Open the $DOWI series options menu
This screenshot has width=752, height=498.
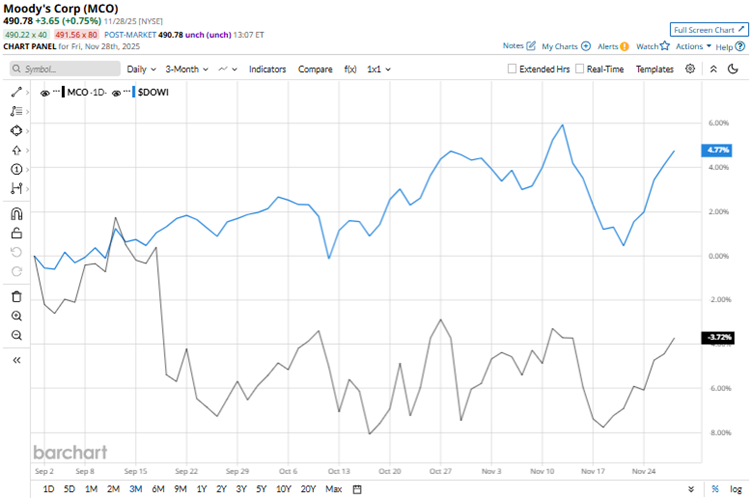coord(127,91)
